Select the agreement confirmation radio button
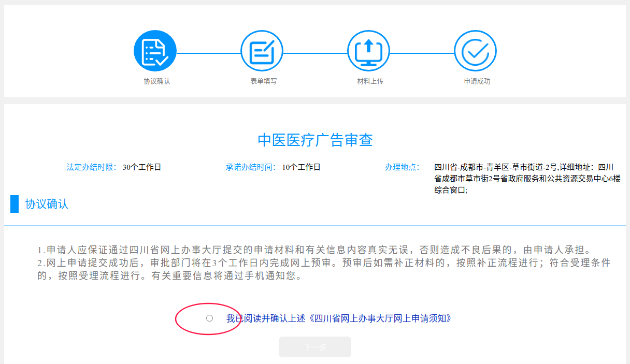The image size is (630, 364). [209, 318]
